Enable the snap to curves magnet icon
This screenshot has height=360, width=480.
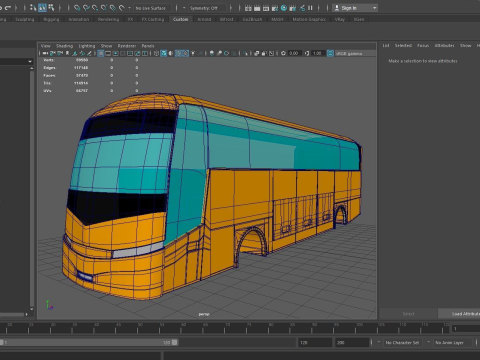click(x=86, y=7)
